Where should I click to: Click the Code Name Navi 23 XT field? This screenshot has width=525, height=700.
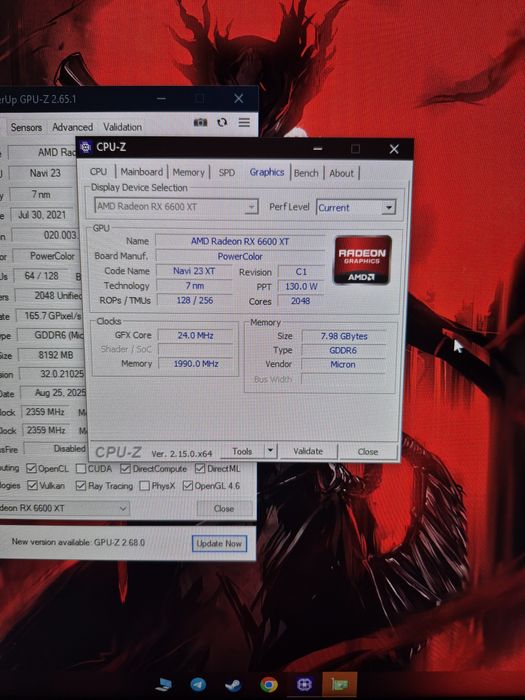click(194, 271)
